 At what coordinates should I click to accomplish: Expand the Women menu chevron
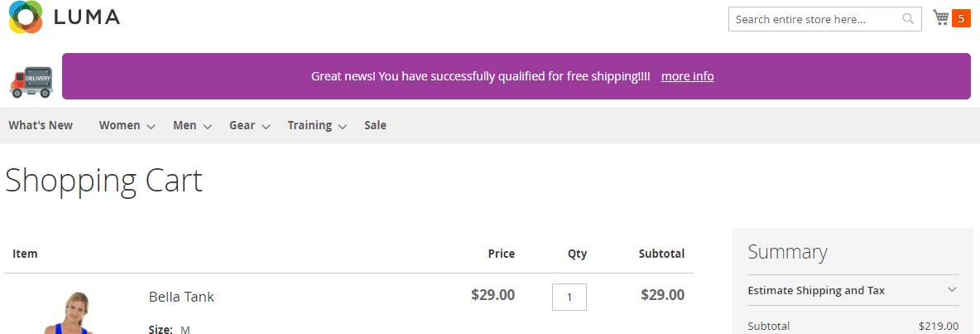pyautogui.click(x=151, y=127)
